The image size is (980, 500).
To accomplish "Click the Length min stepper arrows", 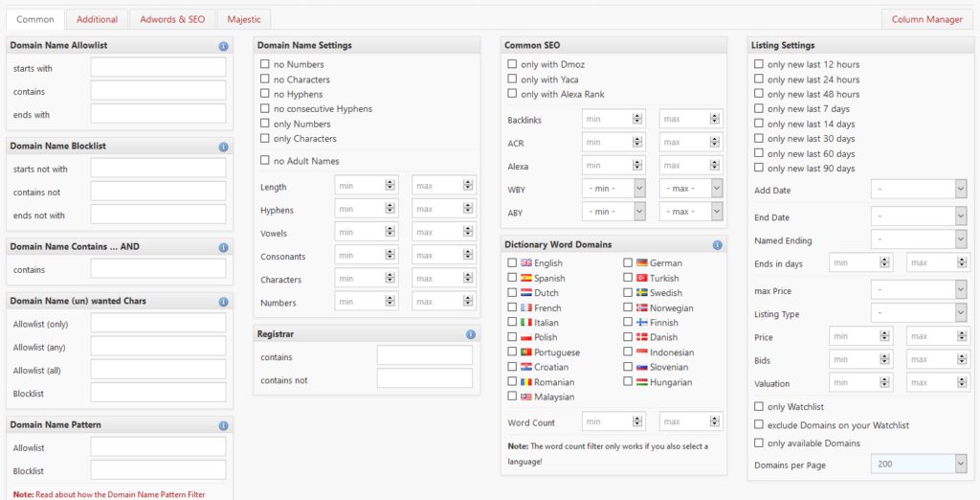I will [390, 187].
